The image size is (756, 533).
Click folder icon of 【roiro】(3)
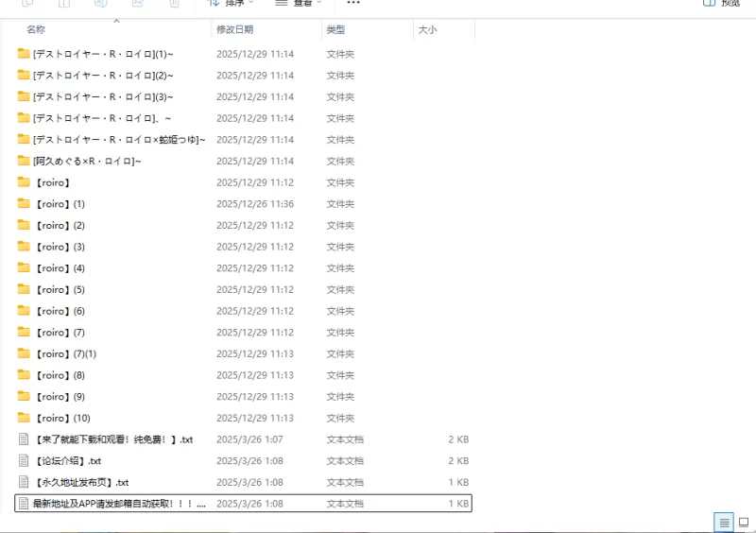23,246
